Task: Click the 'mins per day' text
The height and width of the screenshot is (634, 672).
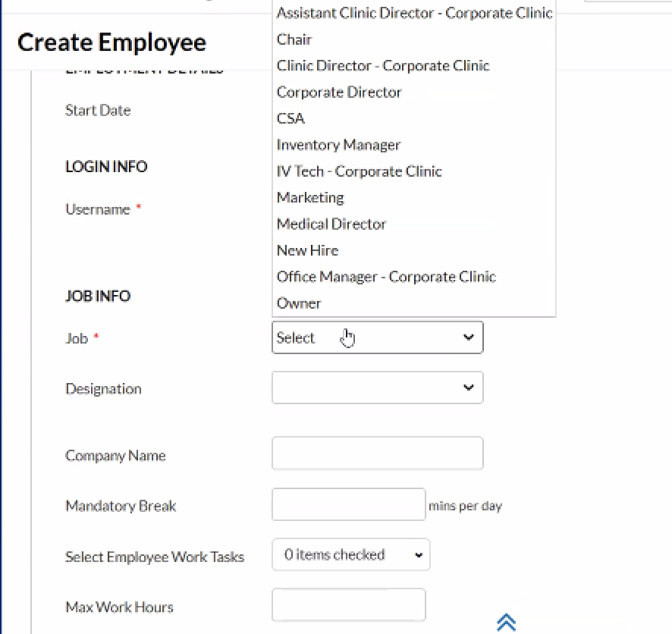Action: pos(465,506)
